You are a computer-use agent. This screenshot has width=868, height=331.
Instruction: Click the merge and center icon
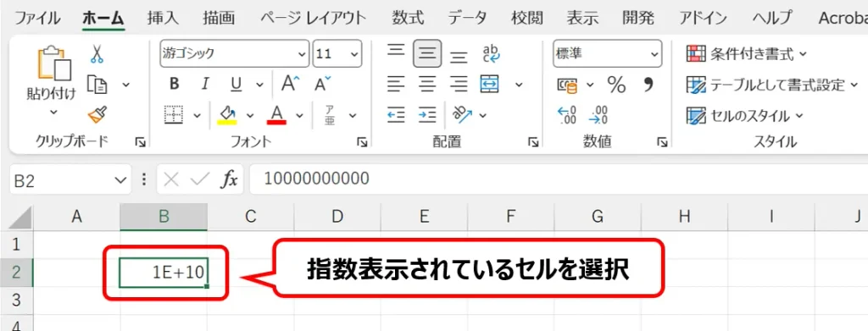(490, 84)
